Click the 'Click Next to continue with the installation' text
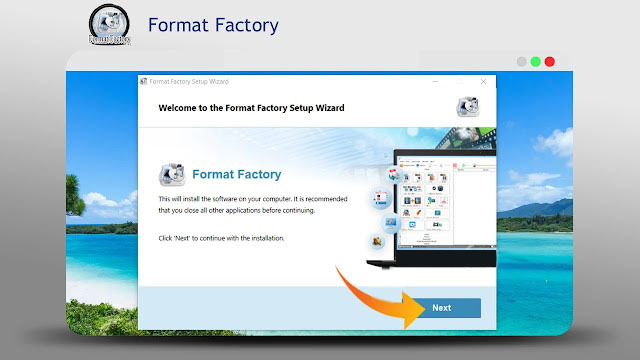 [x=221, y=238]
